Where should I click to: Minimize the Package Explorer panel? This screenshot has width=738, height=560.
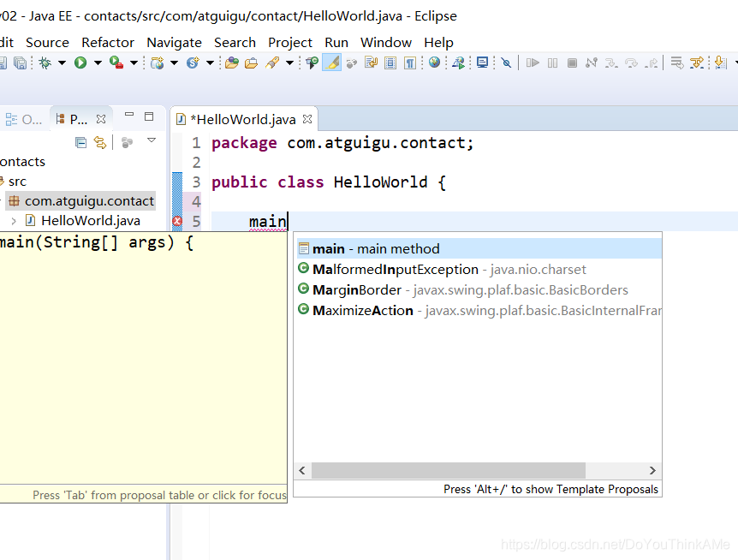(129, 115)
